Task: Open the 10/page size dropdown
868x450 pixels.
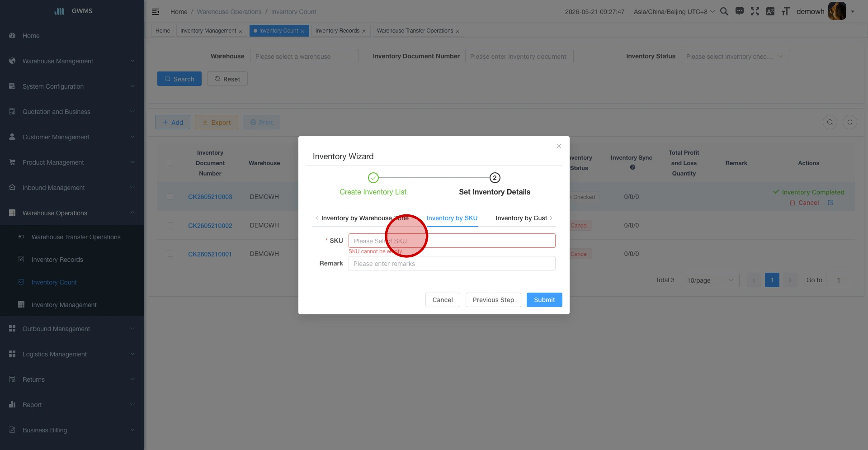Action: pyautogui.click(x=710, y=280)
